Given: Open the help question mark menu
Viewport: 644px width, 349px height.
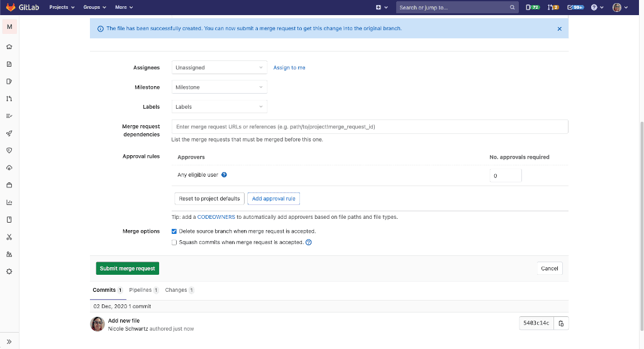Looking at the screenshot, I should pos(597,8).
